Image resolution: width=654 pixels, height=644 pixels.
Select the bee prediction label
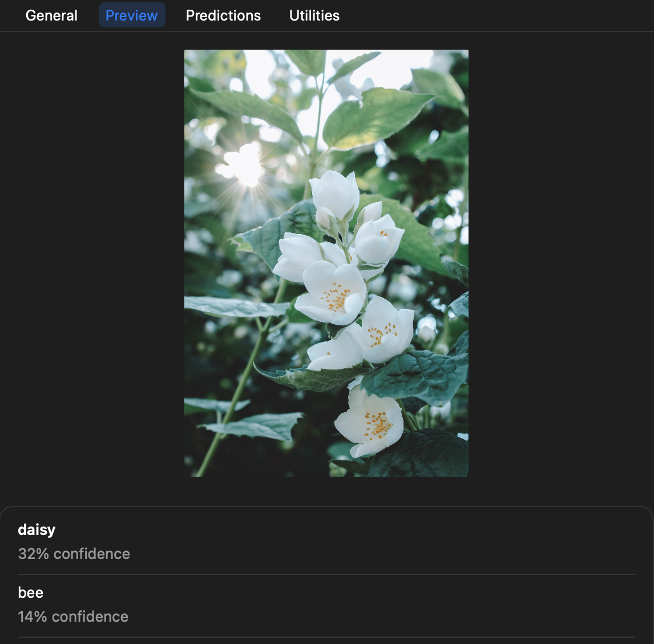click(x=30, y=592)
